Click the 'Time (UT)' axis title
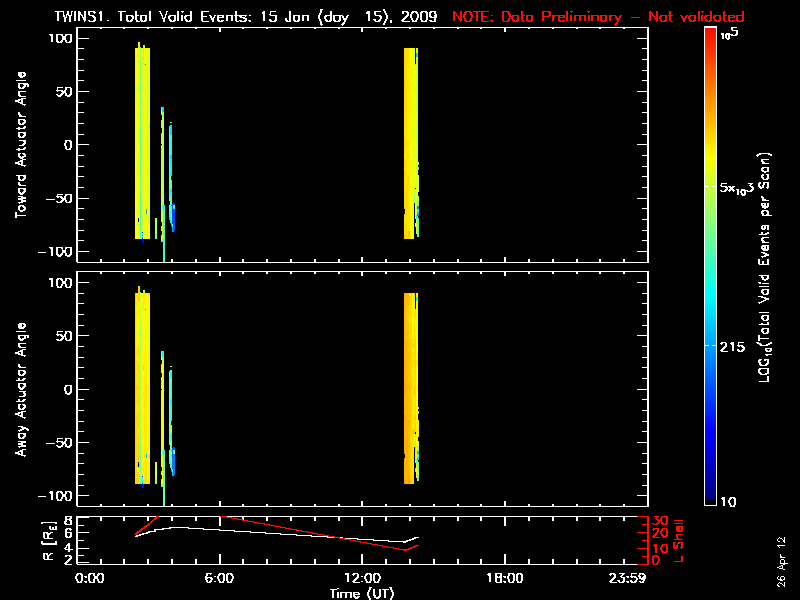This screenshot has height=600, width=800. pos(362,593)
